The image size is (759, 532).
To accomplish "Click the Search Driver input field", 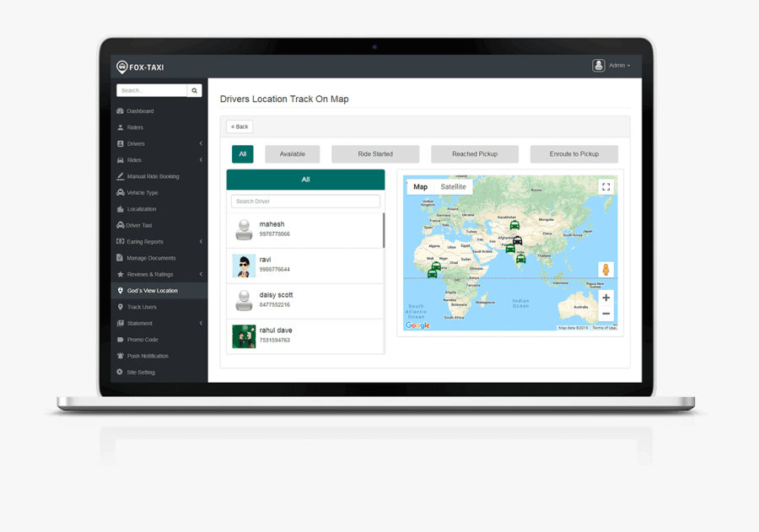I will pyautogui.click(x=305, y=202).
